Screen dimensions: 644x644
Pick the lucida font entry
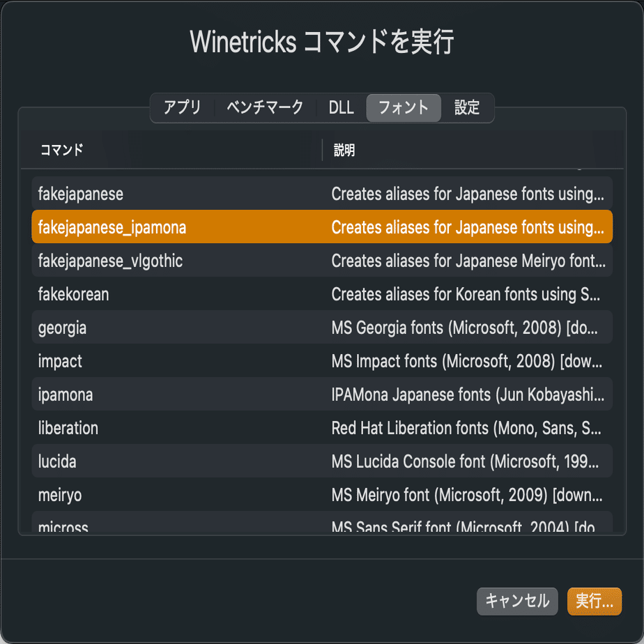(x=322, y=461)
